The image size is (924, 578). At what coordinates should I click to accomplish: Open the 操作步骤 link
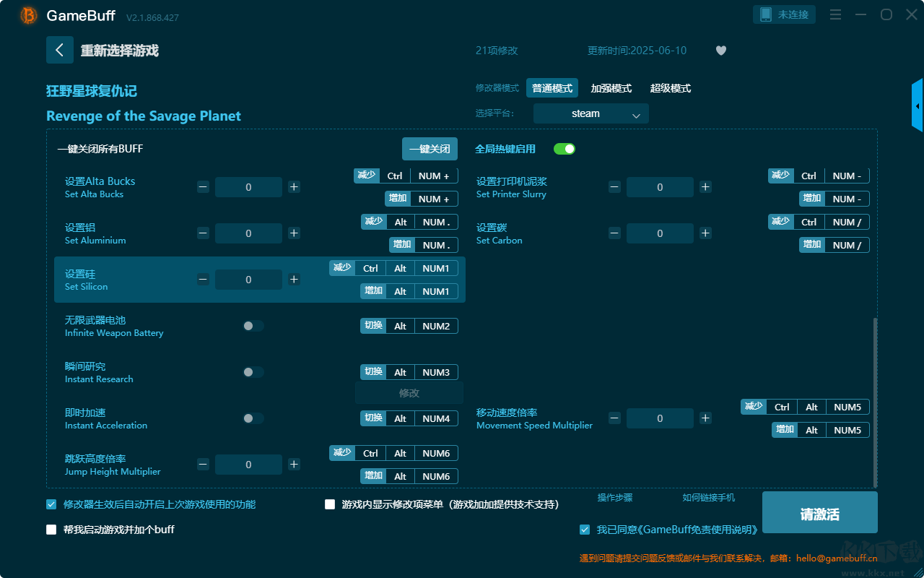pos(615,498)
